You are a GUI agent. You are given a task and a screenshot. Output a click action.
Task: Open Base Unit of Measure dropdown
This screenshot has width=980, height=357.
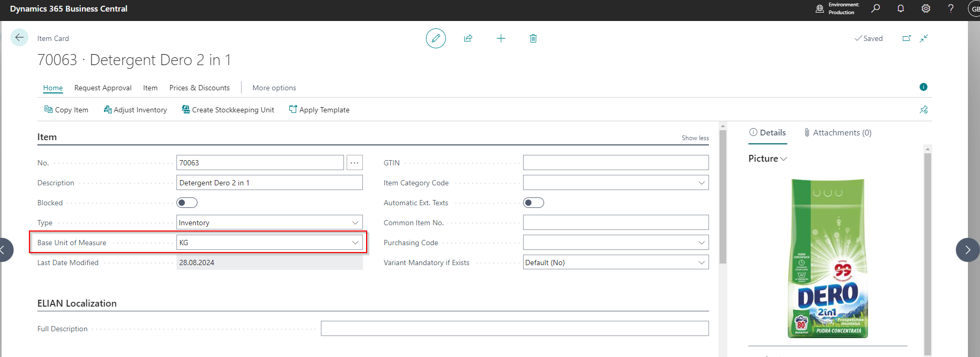[x=355, y=243]
